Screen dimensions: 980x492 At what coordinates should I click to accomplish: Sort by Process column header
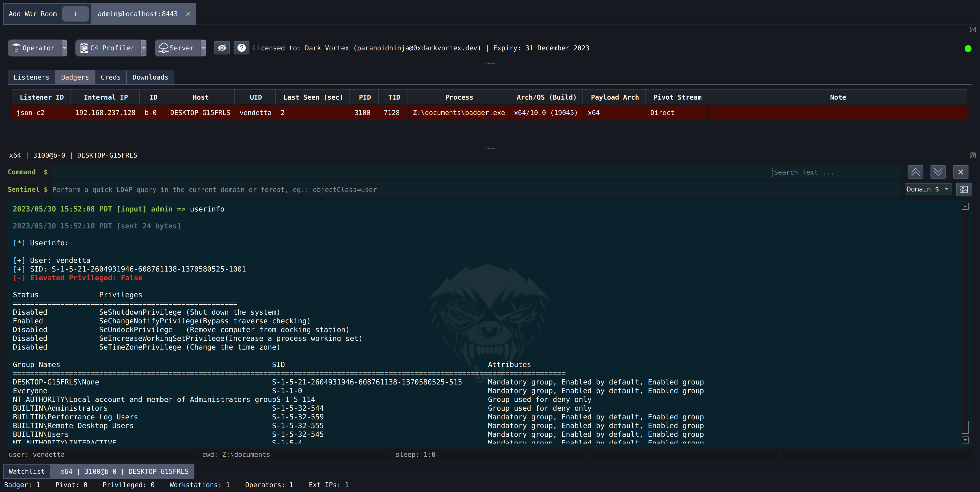point(459,98)
